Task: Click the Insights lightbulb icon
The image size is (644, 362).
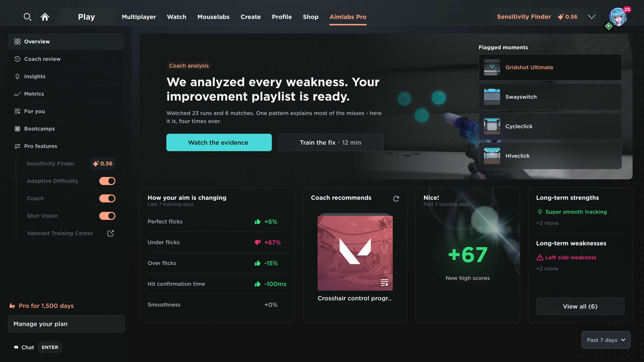Action: 17,76
